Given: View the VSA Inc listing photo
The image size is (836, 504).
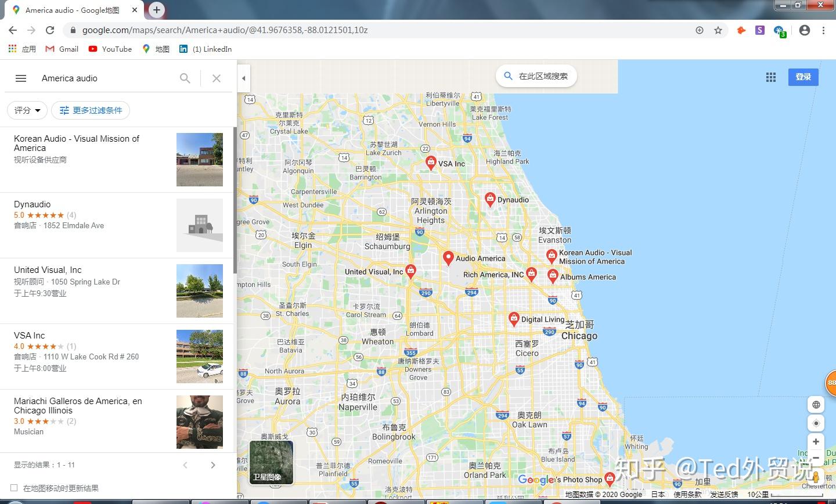Looking at the screenshot, I should tap(200, 357).
